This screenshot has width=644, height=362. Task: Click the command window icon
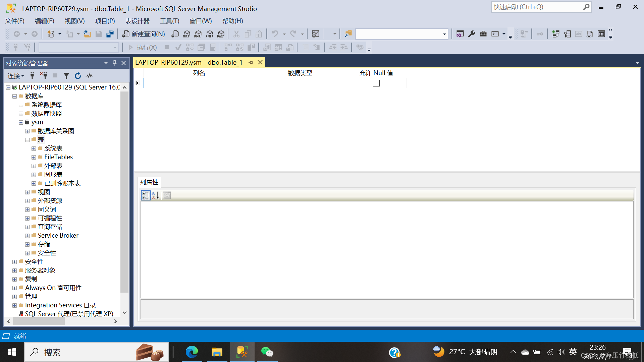pyautogui.click(x=495, y=34)
